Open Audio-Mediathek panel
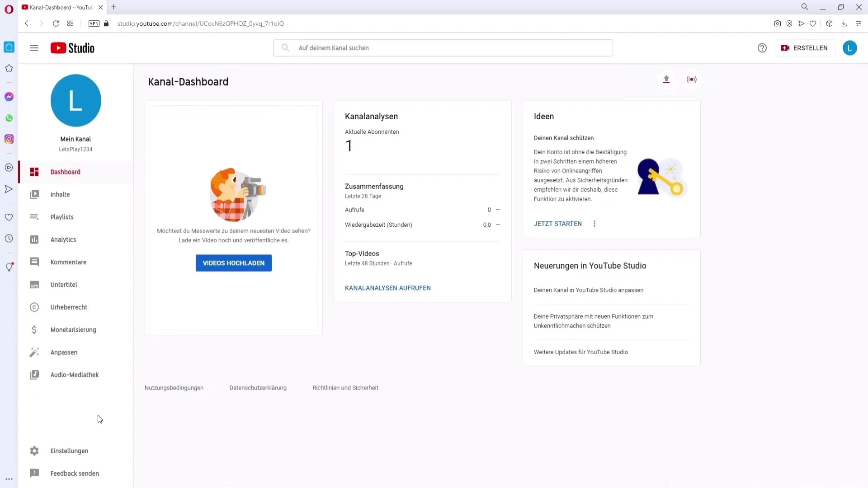Viewport: 868px width, 488px height. point(75,375)
